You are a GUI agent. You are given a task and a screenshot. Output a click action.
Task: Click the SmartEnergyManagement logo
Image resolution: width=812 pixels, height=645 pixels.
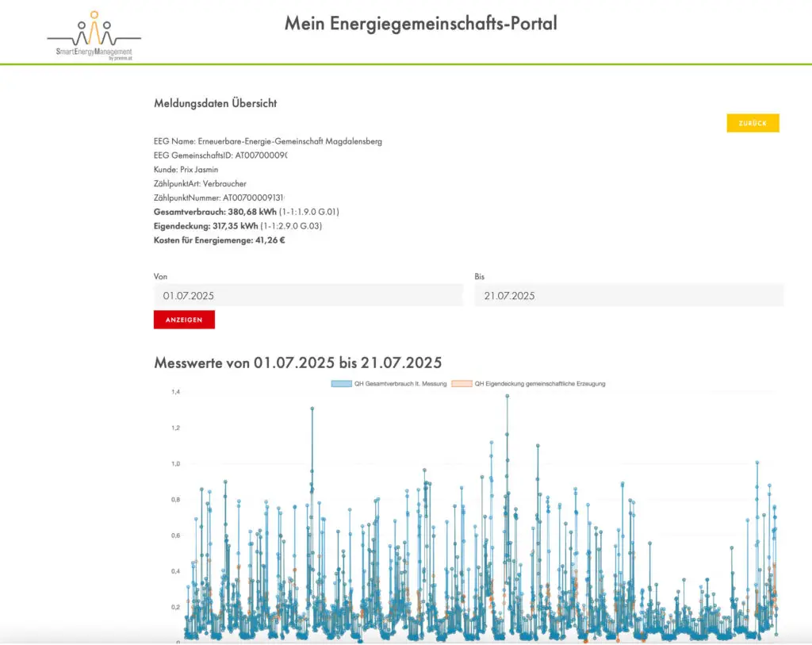pyautogui.click(x=94, y=36)
